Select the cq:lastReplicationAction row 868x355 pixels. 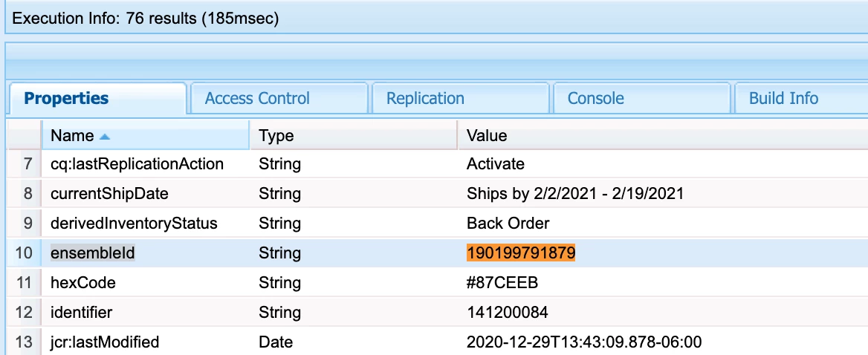(137, 164)
